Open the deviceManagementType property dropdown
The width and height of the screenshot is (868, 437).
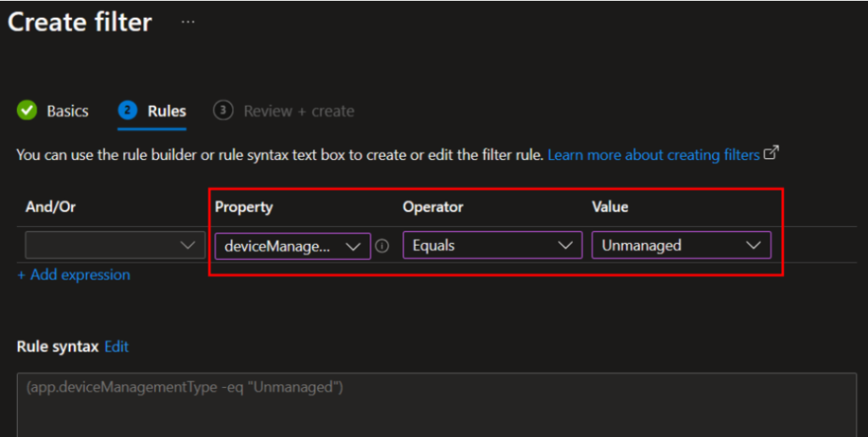tap(292, 246)
